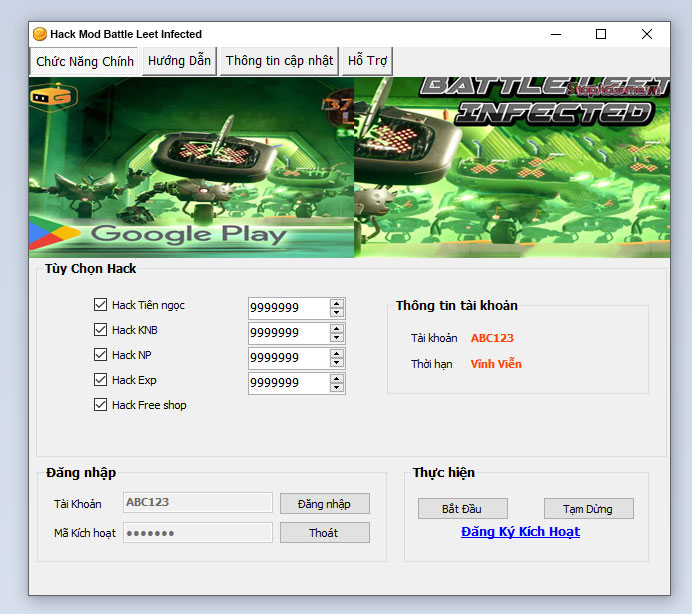Click the Mã Kích hoạt password field
Viewport: 693px width, 616px height.
(x=198, y=533)
